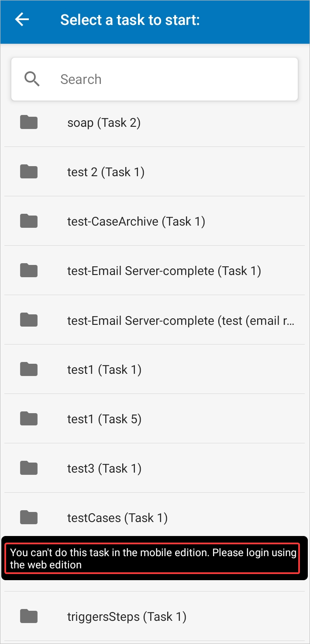Image resolution: width=310 pixels, height=644 pixels.
Task: Open test 2 (Task 1)
Action: 106,172
